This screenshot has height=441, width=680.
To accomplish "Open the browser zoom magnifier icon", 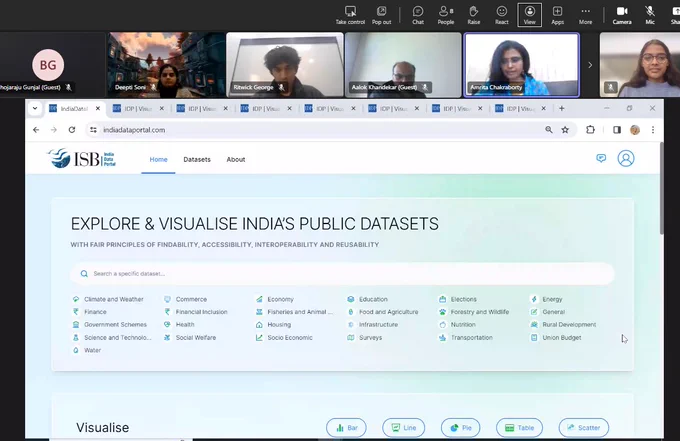I will [x=549, y=130].
